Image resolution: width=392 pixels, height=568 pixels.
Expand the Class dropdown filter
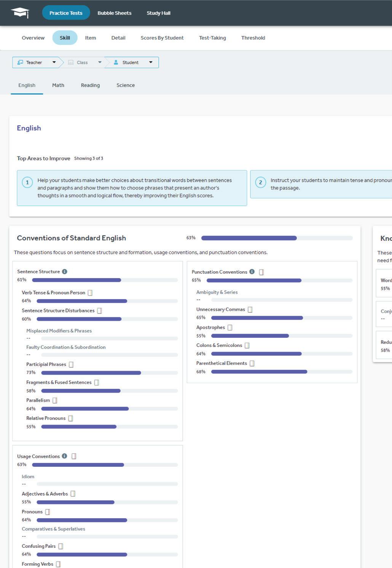click(x=85, y=62)
